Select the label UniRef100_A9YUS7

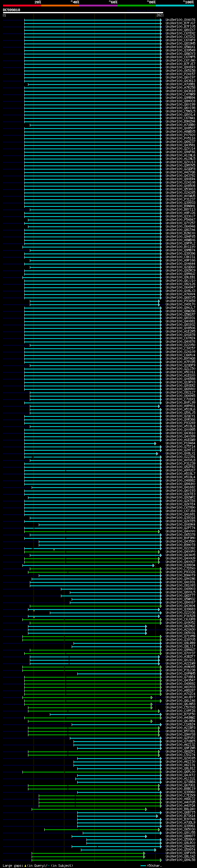coord(180,470)
